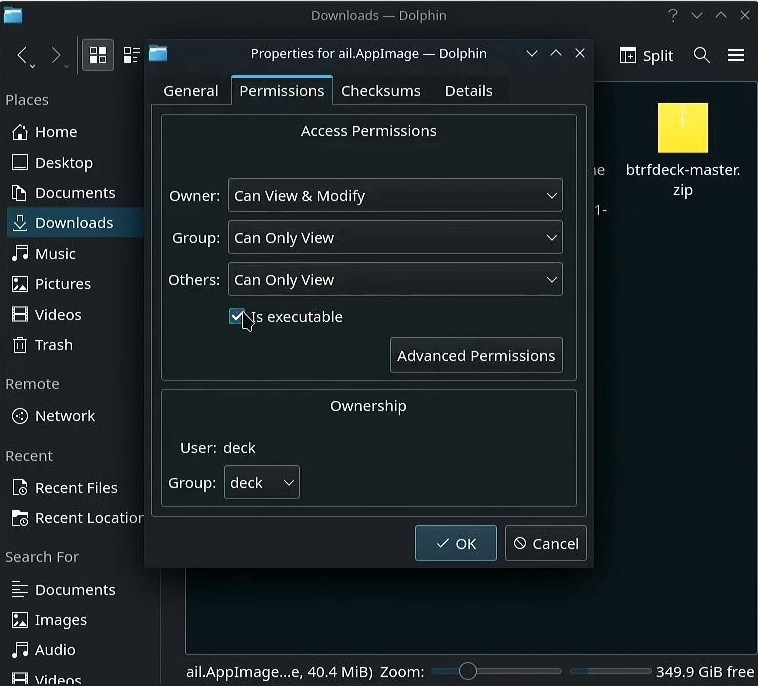
Task: Switch to compact view mode
Action: [131, 55]
